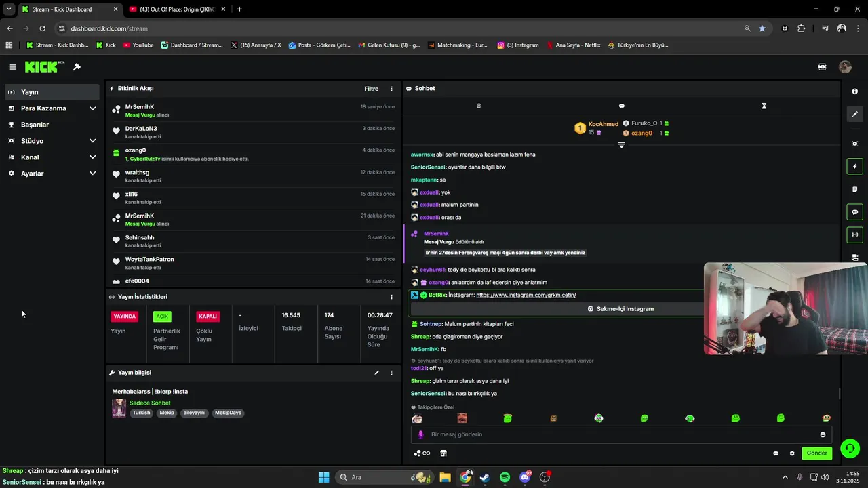Click the document note icon in the right sidebar
This screenshot has width=868, height=488.
[854, 189]
